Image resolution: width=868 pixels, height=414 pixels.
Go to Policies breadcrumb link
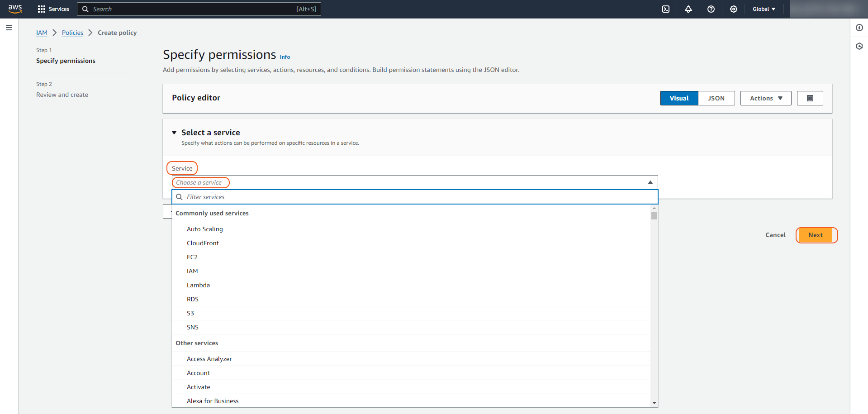(72, 33)
